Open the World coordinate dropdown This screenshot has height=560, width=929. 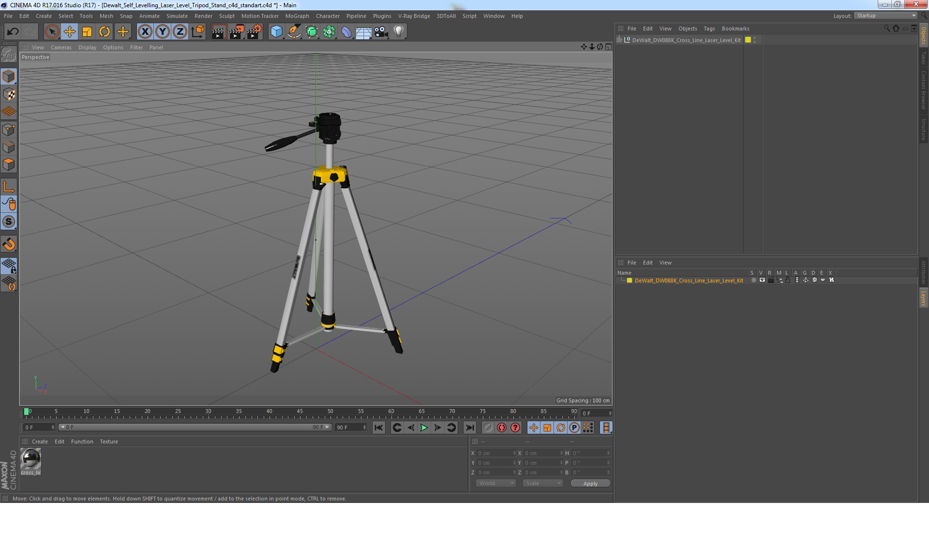496,484
